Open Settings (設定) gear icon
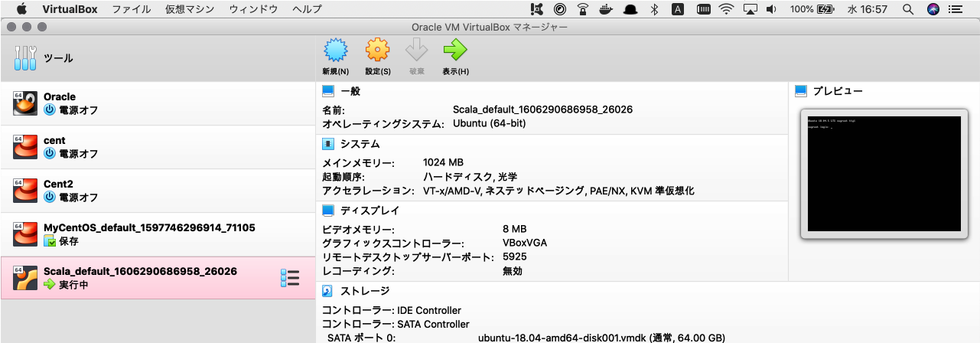Screen dimensions: 980x343 (x=377, y=51)
